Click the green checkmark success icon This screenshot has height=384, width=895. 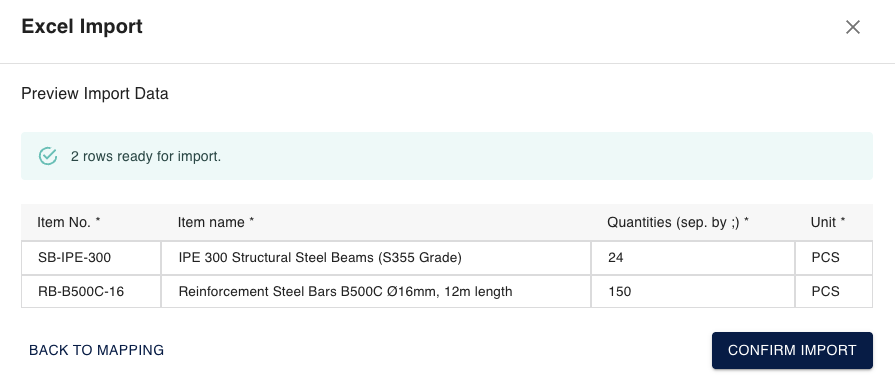48,156
